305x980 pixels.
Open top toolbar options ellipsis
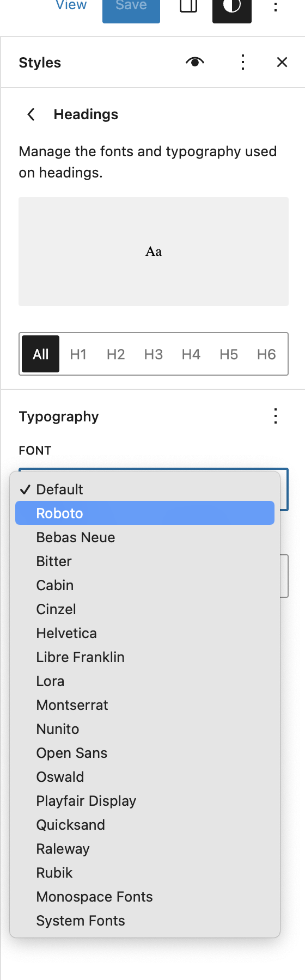click(276, 7)
